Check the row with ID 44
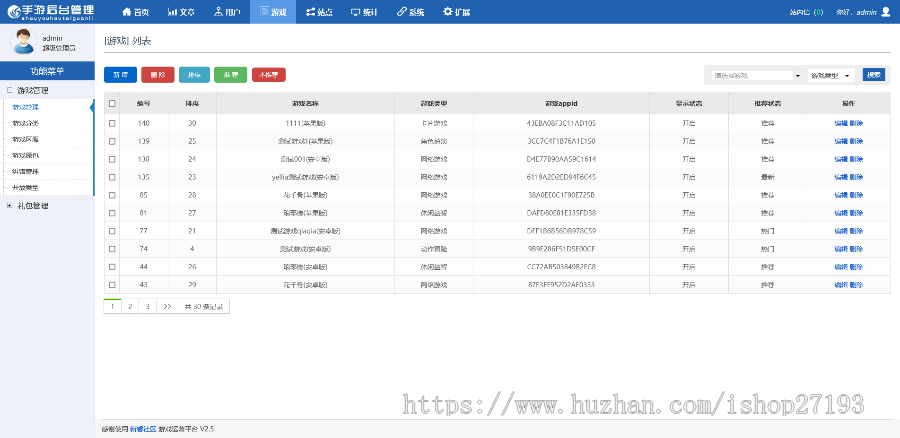This screenshot has height=438, width=900. point(112,267)
